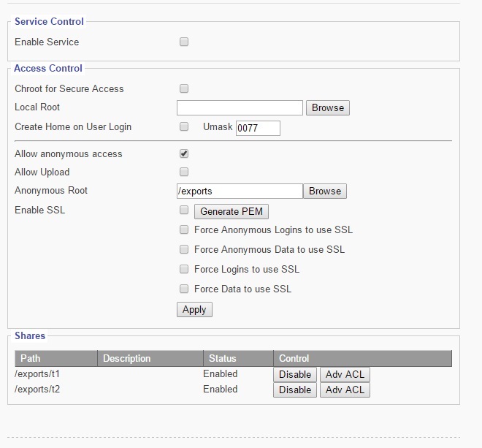Screen dimensions: 482x448
Task: Disable the /exports/t2 share
Action: point(295,390)
